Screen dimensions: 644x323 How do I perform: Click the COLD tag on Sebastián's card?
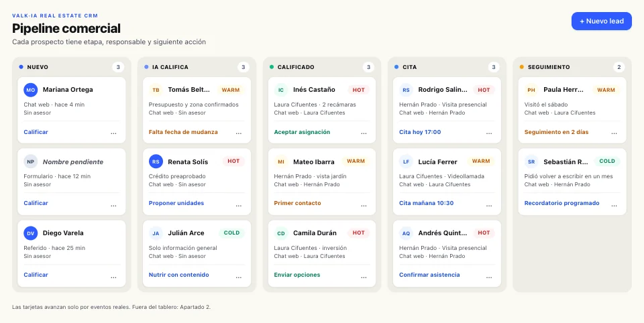click(607, 161)
